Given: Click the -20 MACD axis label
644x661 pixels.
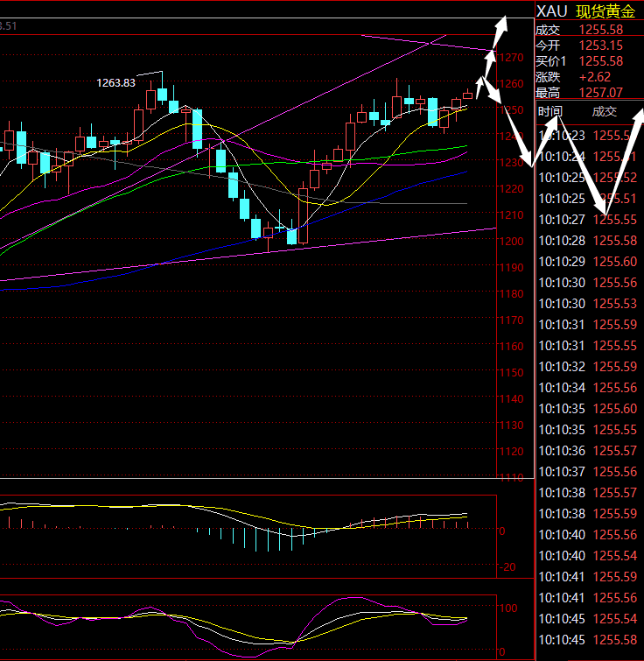Looking at the screenshot, I should [507, 567].
